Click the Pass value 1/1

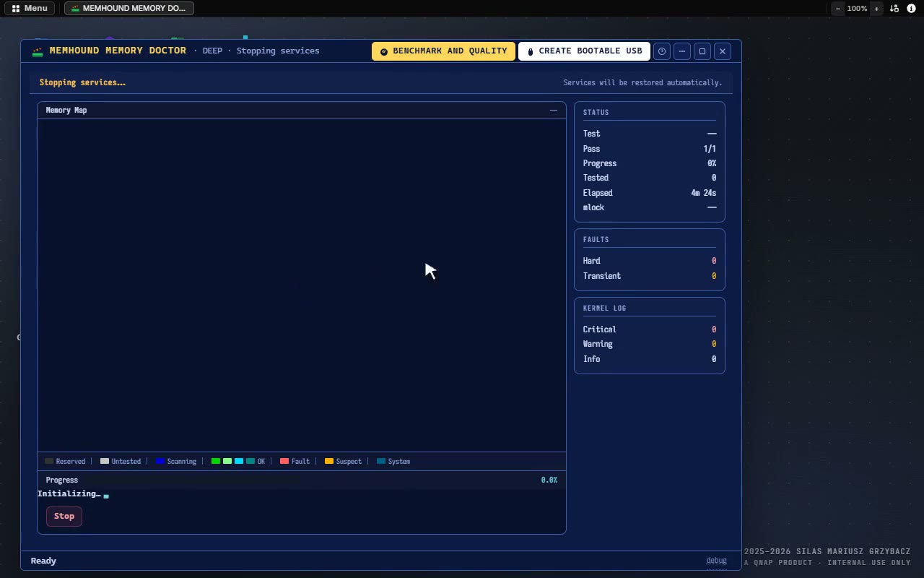[x=710, y=149]
